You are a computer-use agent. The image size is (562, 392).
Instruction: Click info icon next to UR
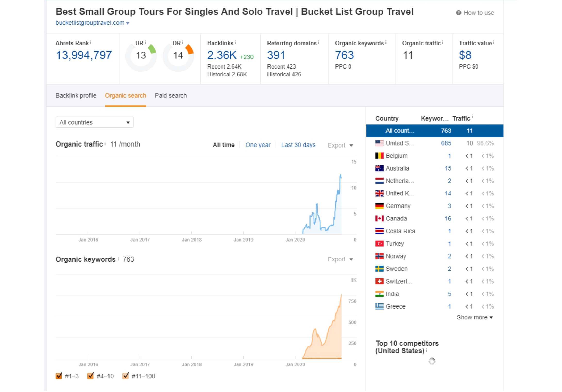(145, 42)
